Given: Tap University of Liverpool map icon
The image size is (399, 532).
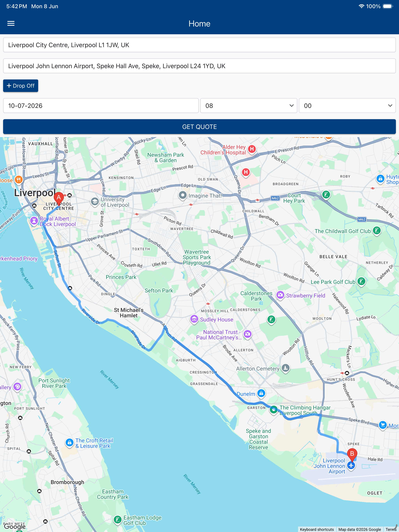Looking at the screenshot, I should (95, 202).
